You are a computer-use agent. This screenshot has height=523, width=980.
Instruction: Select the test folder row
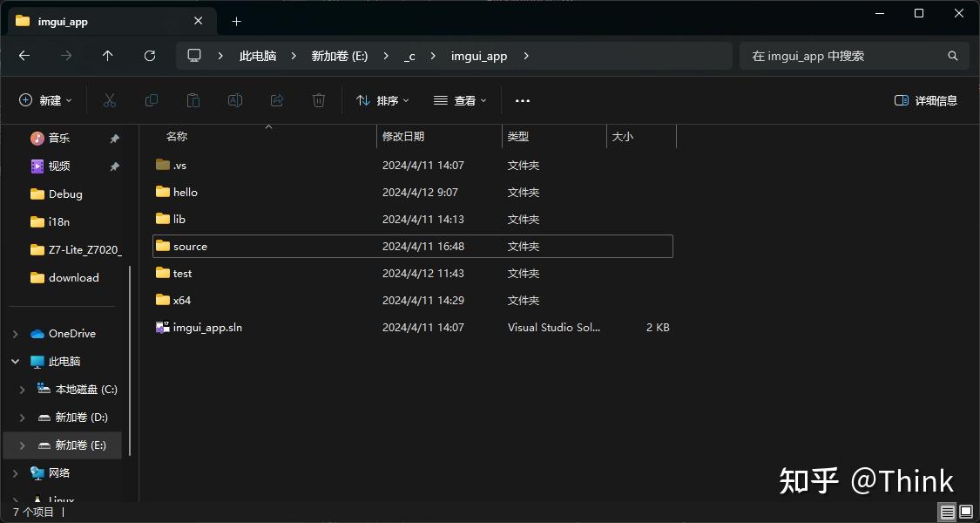click(x=413, y=273)
